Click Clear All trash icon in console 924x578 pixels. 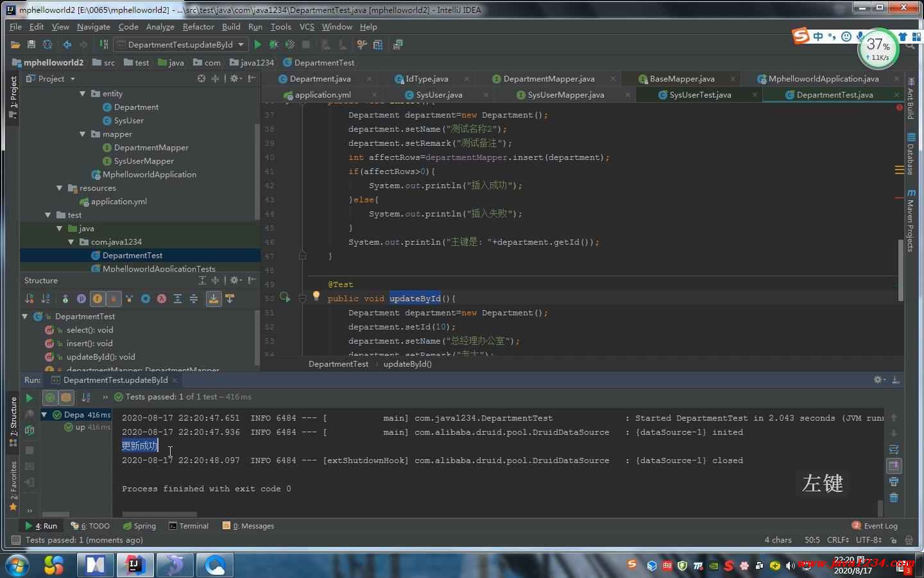894,498
